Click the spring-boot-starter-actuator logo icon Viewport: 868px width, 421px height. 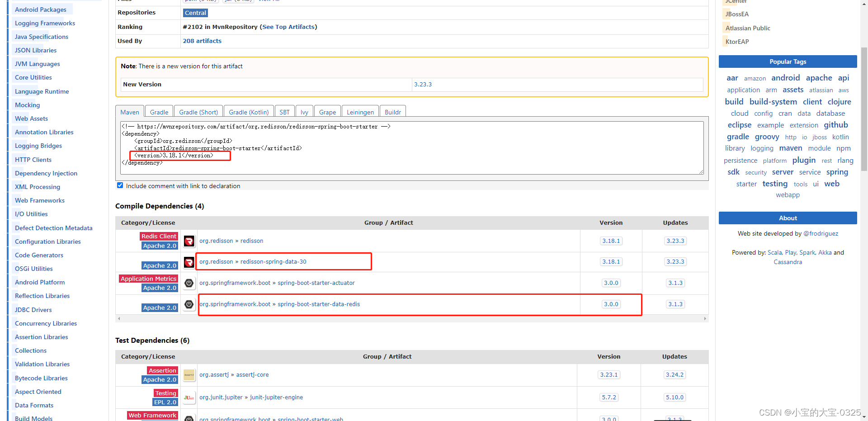coord(189,283)
